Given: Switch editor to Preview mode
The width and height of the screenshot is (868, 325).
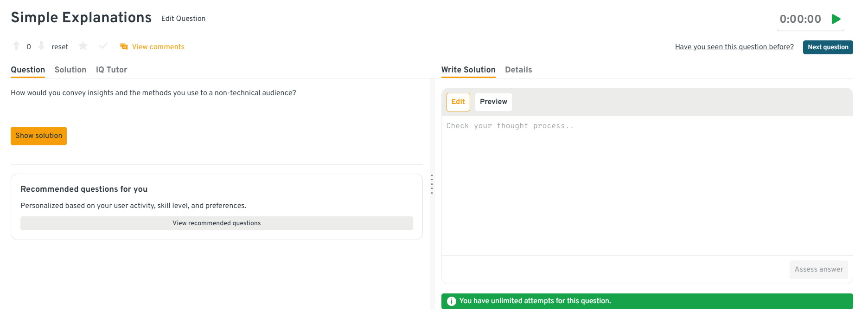Looking at the screenshot, I should click(493, 102).
